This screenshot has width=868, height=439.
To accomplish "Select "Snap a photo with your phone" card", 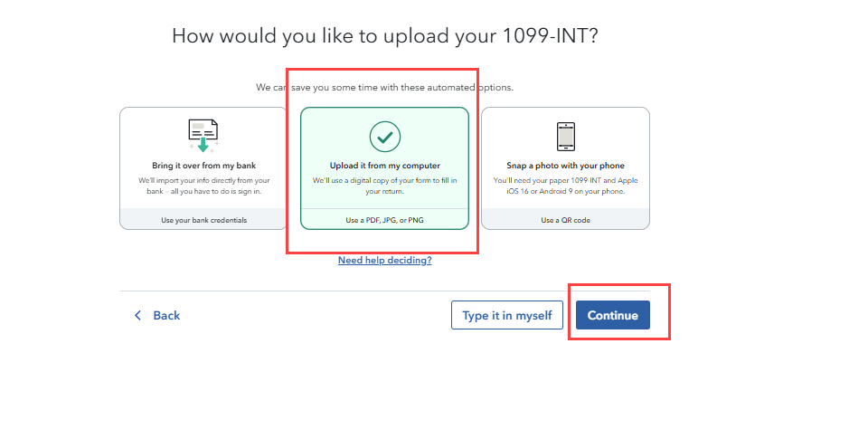I will click(x=565, y=168).
